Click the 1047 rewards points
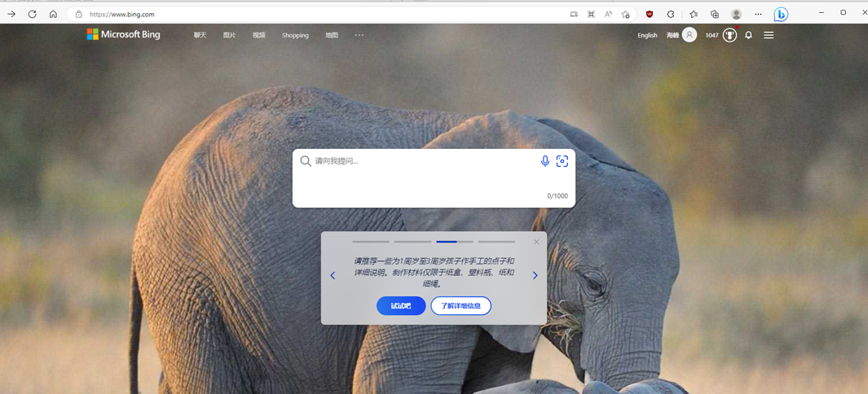 click(x=712, y=35)
